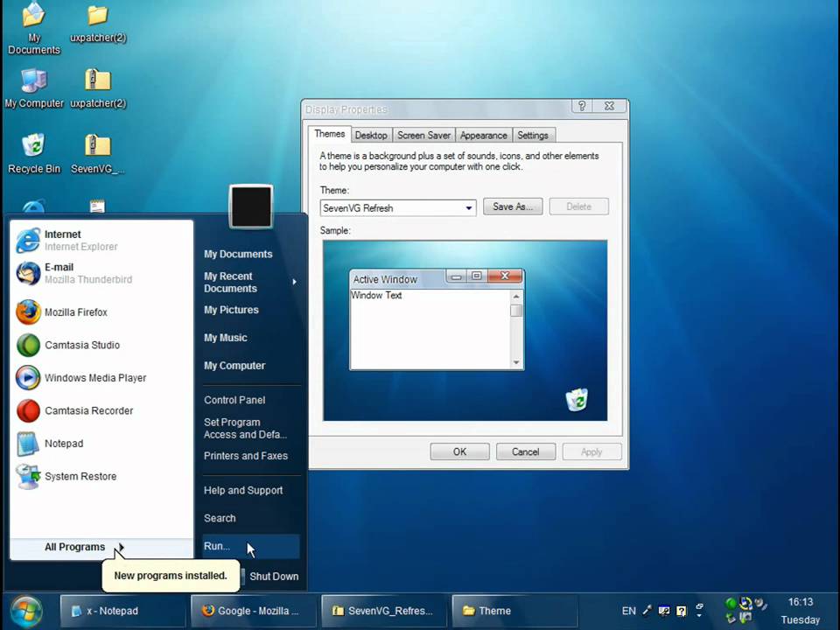The image size is (840, 630).
Task: Select the uxpatcher(2) folder icon
Action: (x=98, y=24)
